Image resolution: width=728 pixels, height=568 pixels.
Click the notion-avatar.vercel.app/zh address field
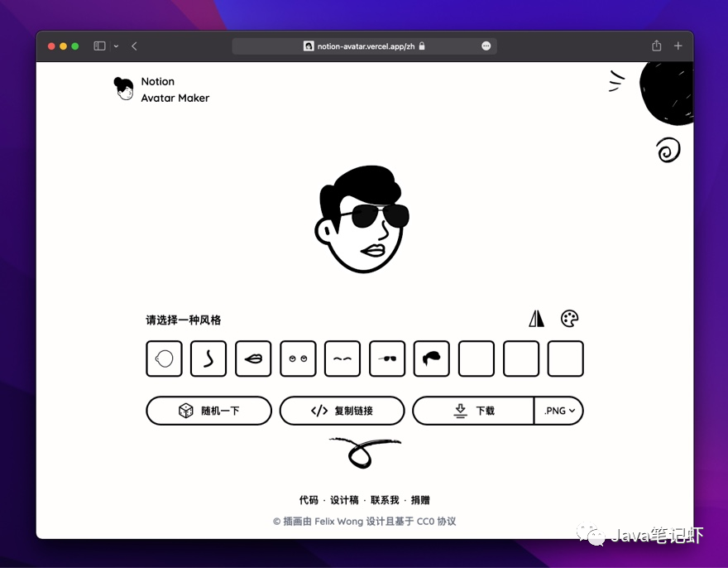(365, 46)
